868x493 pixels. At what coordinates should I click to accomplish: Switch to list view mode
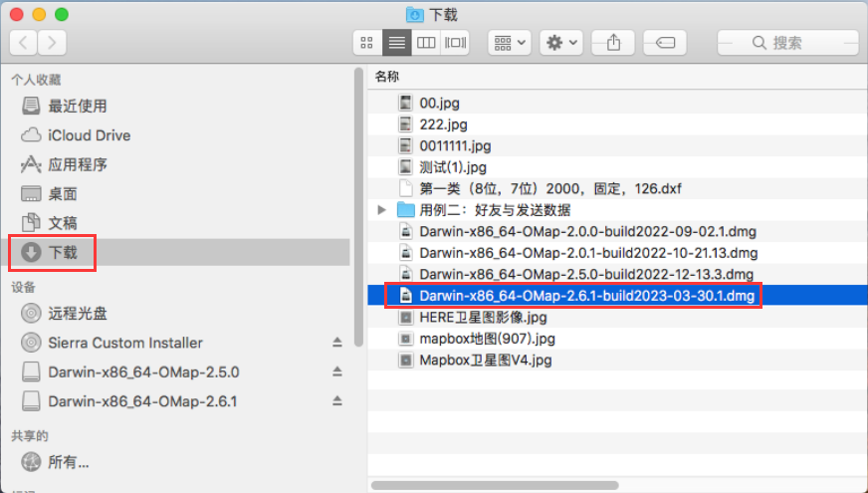(x=397, y=43)
